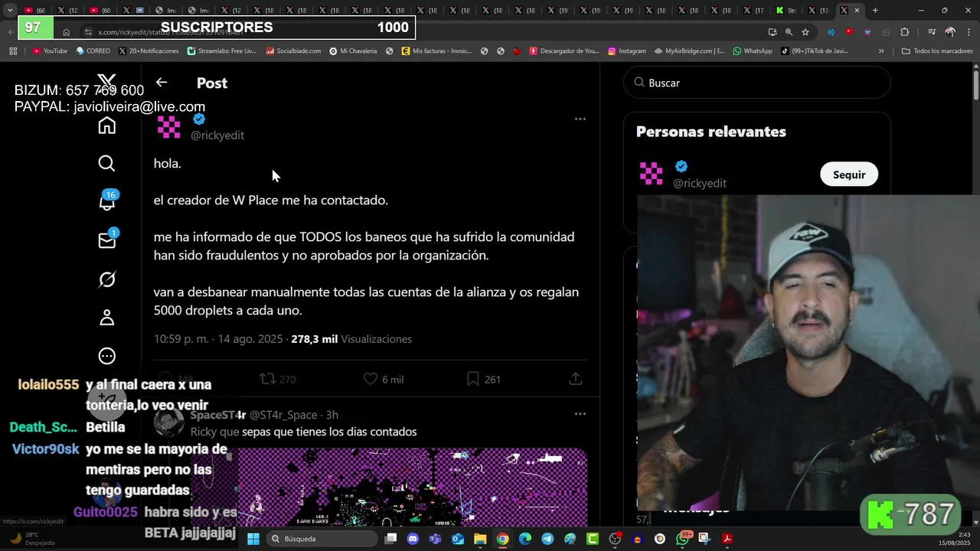
Task: Open the 20+Notificaciones X bookmark
Action: click(x=149, y=51)
